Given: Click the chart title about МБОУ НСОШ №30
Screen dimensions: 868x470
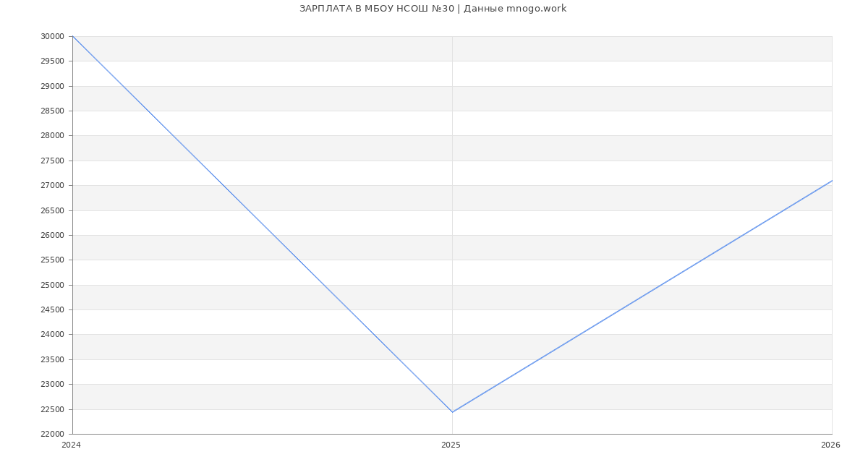Looking at the screenshot, I should point(433,9).
